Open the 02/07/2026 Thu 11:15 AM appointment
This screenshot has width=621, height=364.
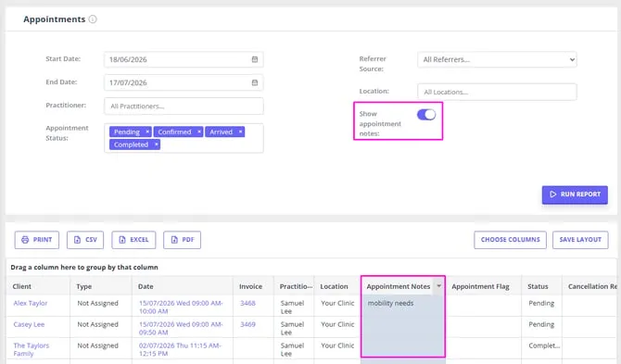[x=180, y=349]
